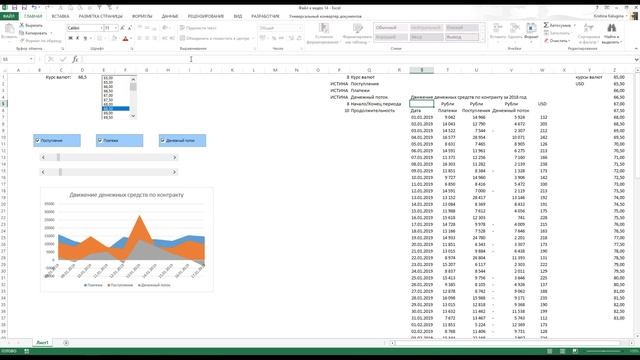Switch to the ФОРМУЛЫ (Formulas) tab
Image resolution: width=640 pixels, height=360 pixels.
point(142,16)
